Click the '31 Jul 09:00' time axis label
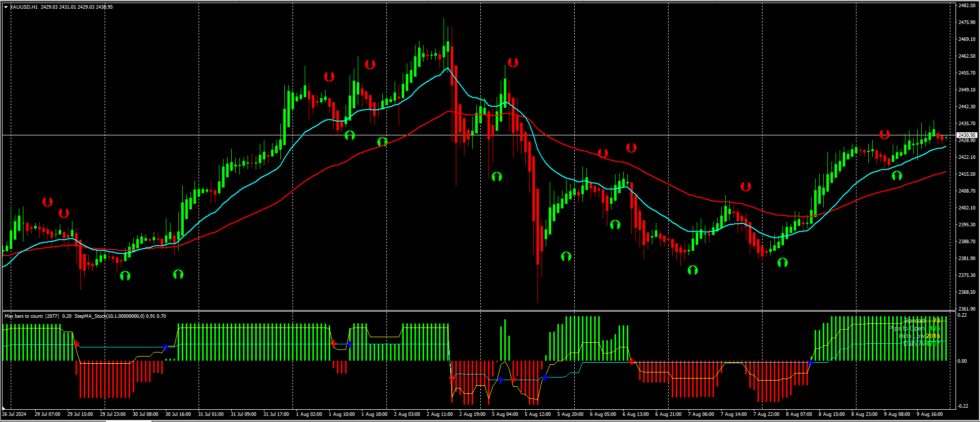 pyautogui.click(x=243, y=414)
